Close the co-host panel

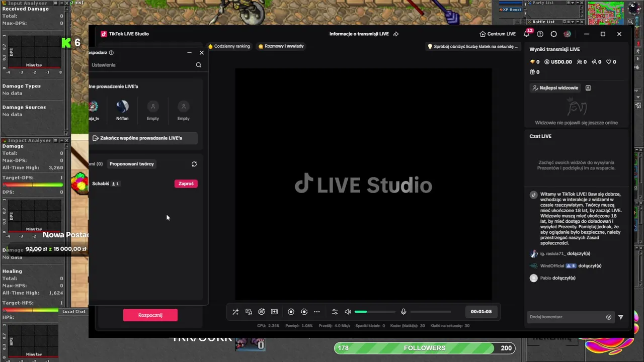[x=202, y=52]
